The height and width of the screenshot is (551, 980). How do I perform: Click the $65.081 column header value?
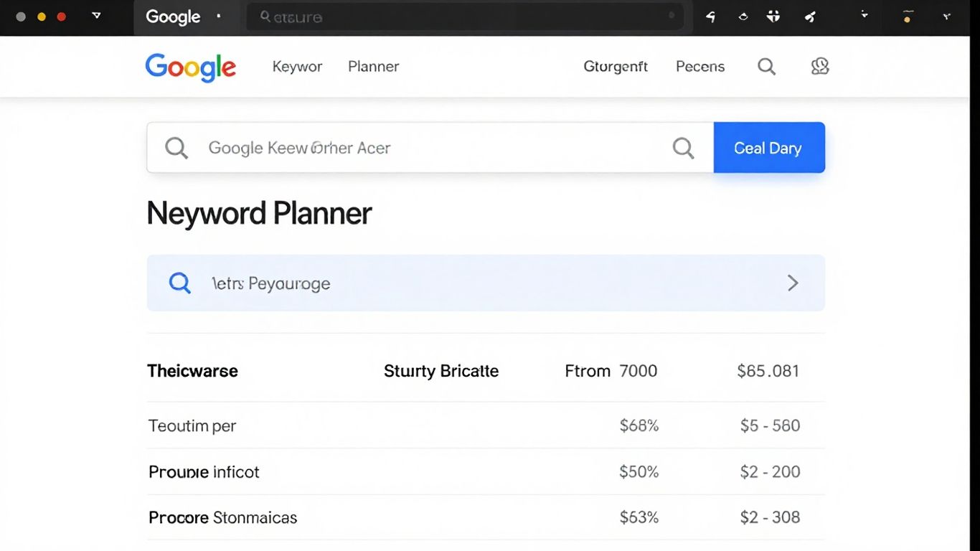768,371
